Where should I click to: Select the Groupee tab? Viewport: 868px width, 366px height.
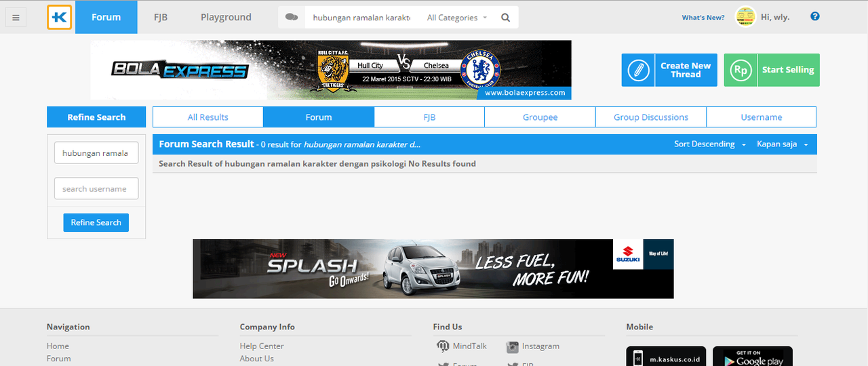click(x=540, y=117)
